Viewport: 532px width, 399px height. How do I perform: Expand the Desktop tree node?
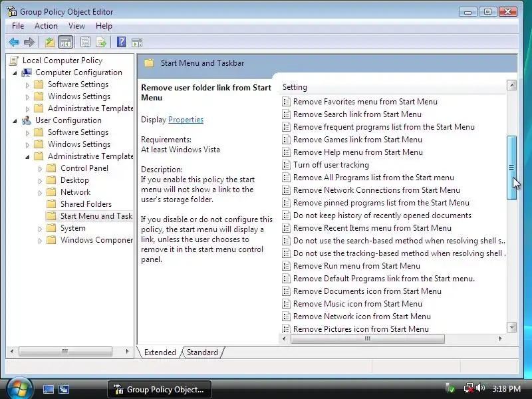pyautogui.click(x=40, y=181)
